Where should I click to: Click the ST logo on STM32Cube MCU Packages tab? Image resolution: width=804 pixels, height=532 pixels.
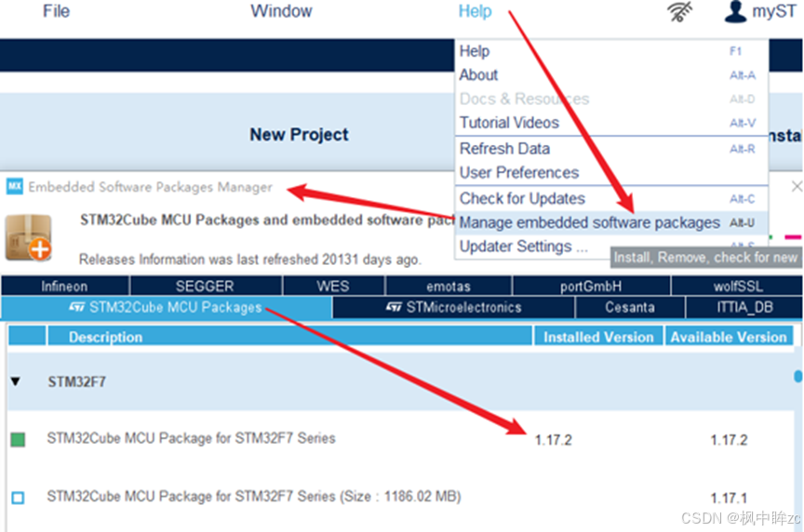[x=77, y=307]
